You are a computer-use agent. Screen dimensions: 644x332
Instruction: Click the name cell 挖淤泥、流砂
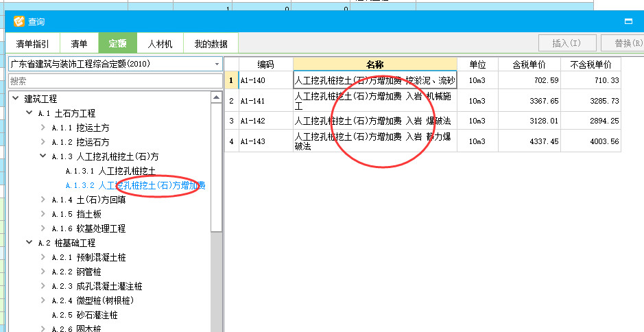point(375,80)
